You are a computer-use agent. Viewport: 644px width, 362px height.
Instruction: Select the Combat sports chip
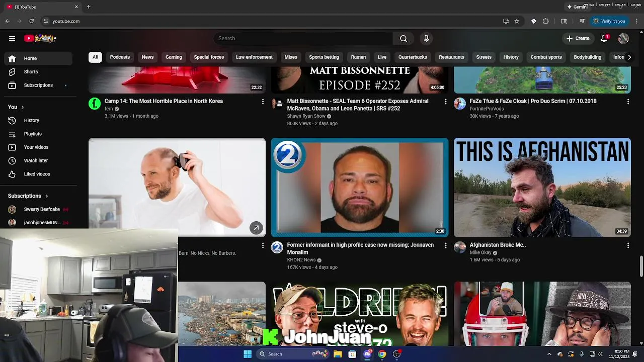[546, 57]
